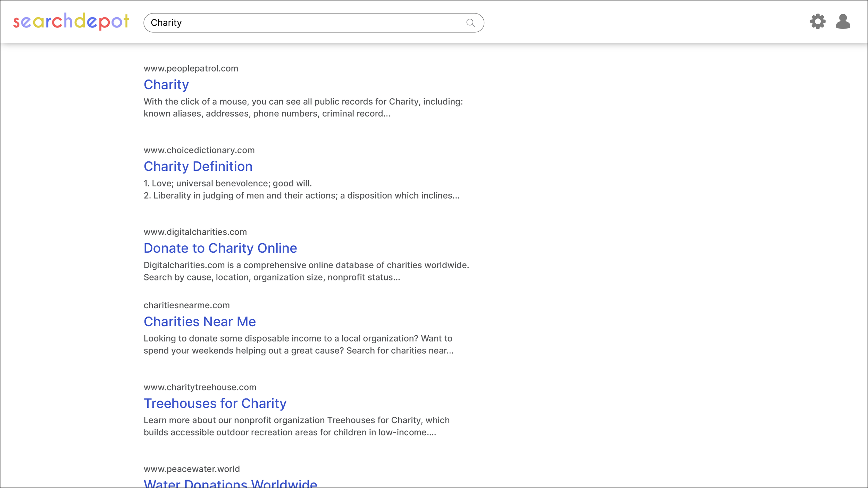Click the searchdepot logo
868x488 pixels.
71,22
